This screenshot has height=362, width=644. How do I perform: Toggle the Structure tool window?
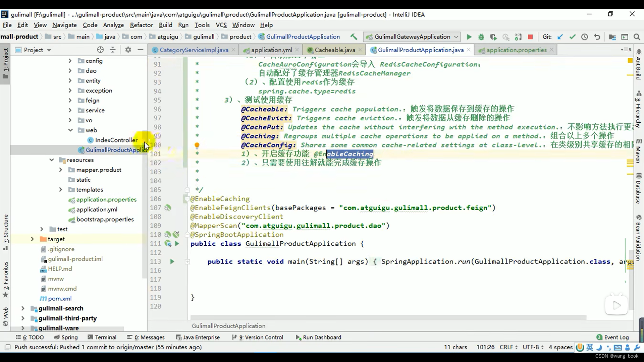coord(5,232)
